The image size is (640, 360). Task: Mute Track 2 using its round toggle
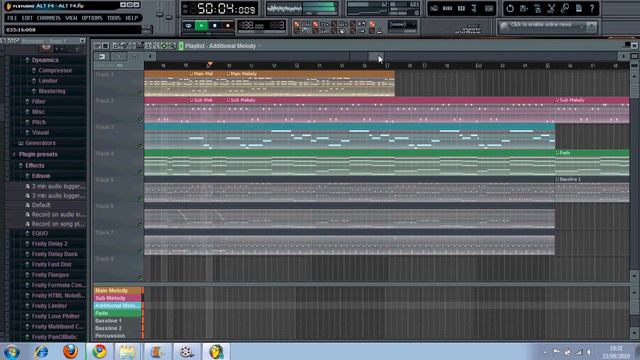(x=140, y=119)
